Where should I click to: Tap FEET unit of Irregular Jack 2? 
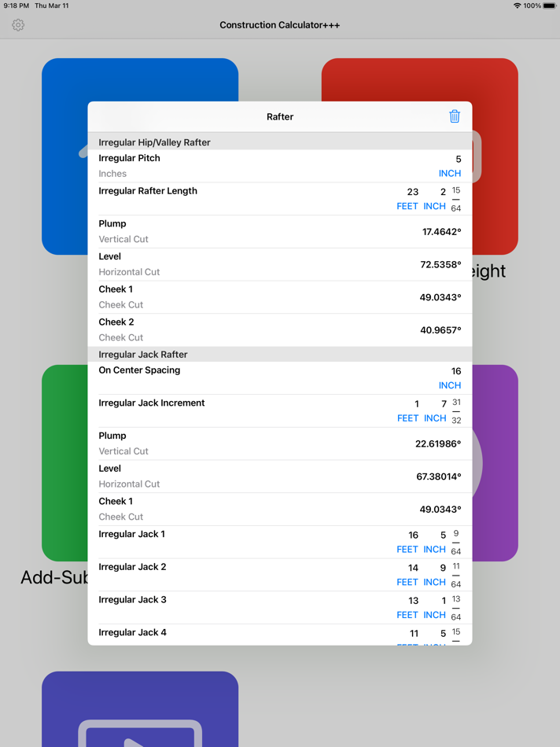pos(407,582)
